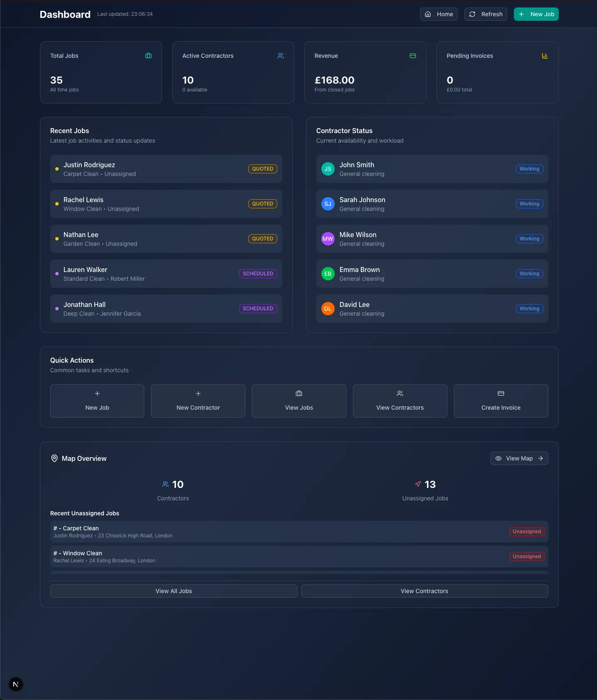Open View Contractors quick action tile

[x=400, y=401]
